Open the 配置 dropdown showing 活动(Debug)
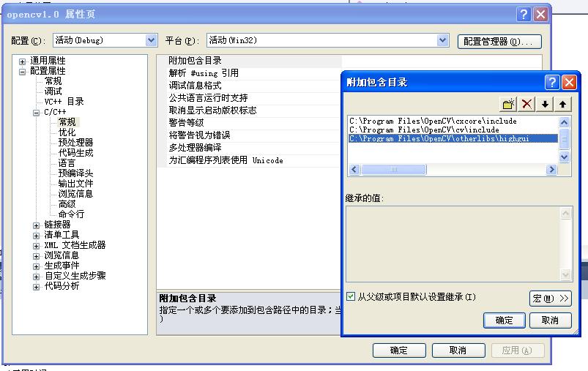The image size is (588, 371). (x=151, y=40)
